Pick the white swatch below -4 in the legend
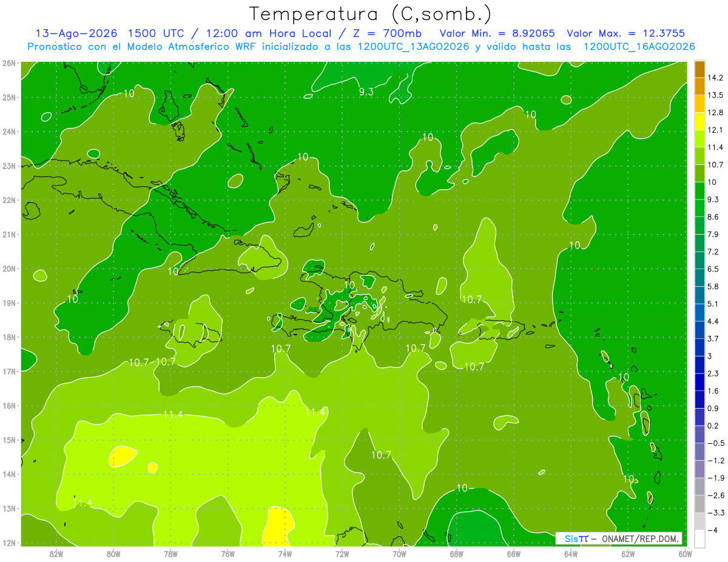728x562 pixels. pyautogui.click(x=699, y=538)
